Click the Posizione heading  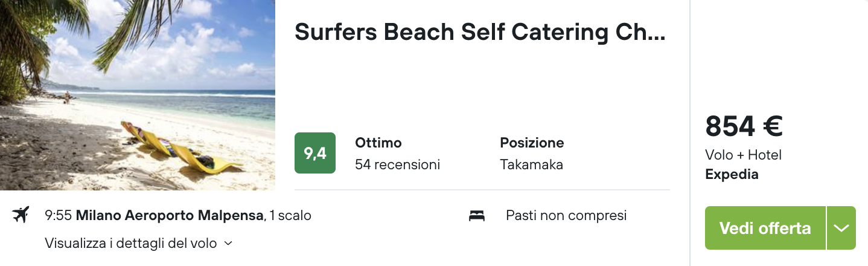[532, 143]
